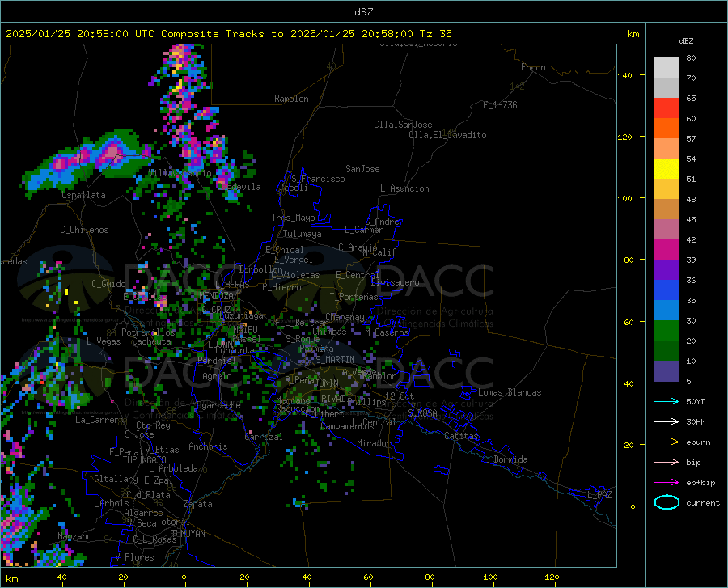Select the 60 dBZ orange color swatch
Viewport: 728px width, 588px height.
pos(667,129)
